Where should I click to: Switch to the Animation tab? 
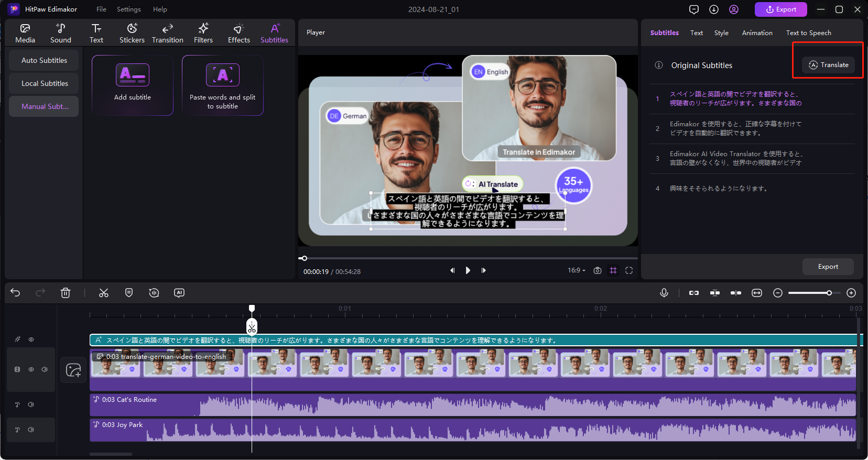[757, 32]
